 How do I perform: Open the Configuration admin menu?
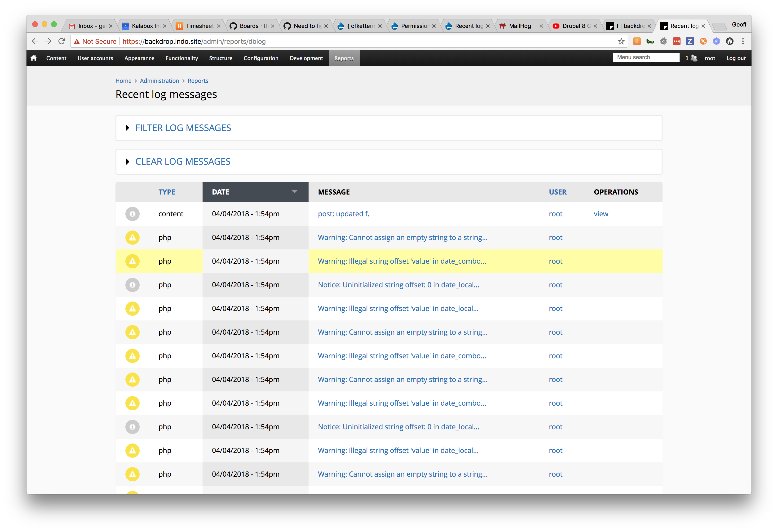[x=261, y=58]
